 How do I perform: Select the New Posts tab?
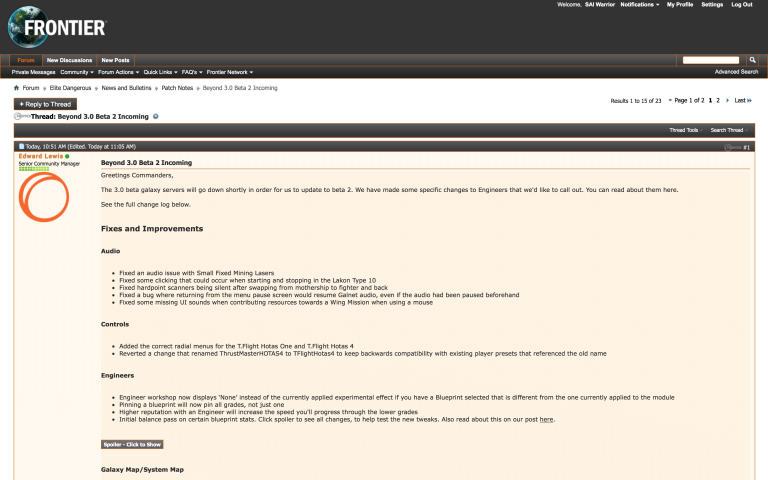pyautogui.click(x=116, y=60)
